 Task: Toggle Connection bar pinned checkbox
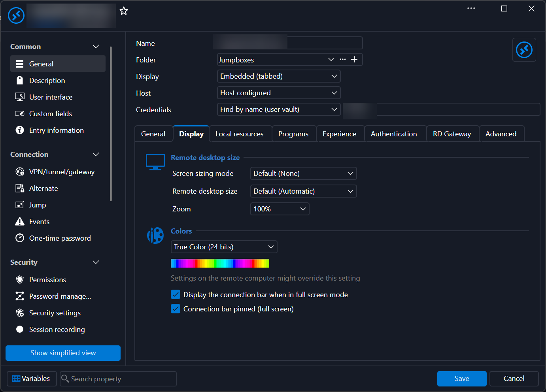pos(176,309)
